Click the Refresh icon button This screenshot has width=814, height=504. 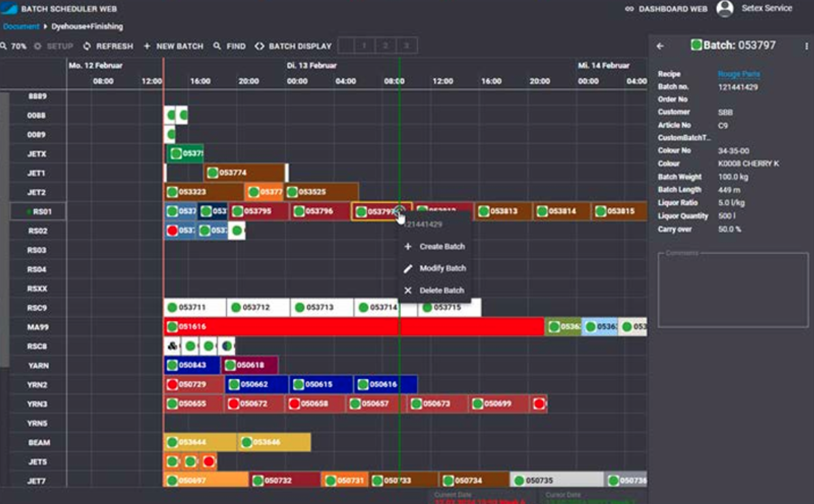click(87, 46)
